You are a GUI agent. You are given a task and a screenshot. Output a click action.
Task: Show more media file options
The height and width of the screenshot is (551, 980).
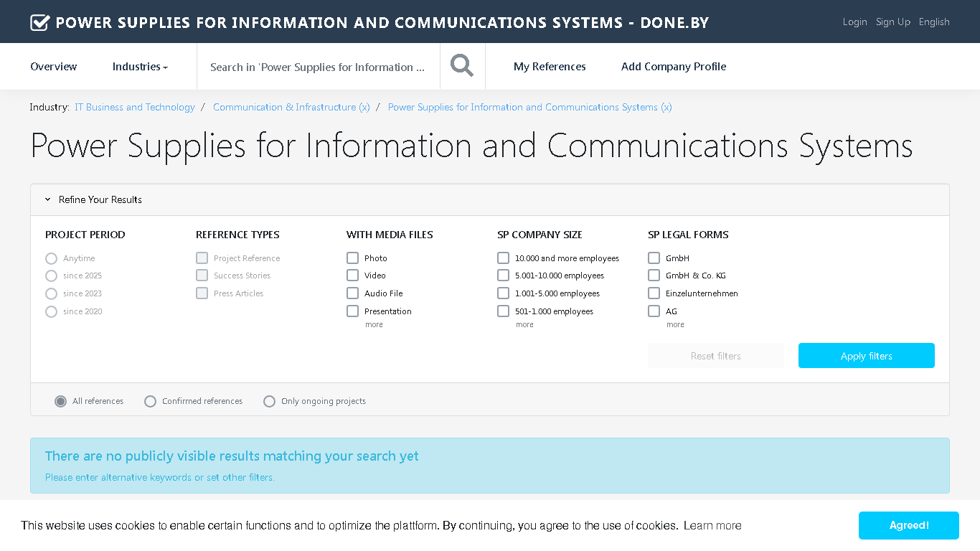pyautogui.click(x=374, y=324)
